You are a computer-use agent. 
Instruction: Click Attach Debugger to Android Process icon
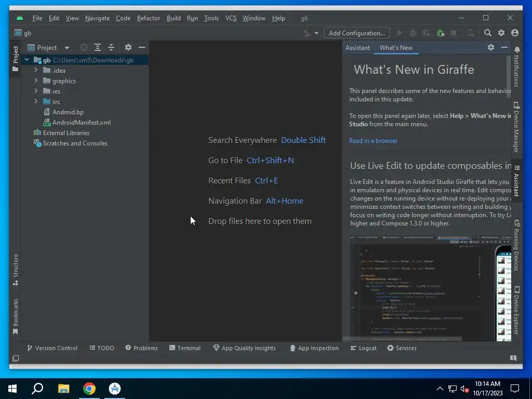(441, 33)
